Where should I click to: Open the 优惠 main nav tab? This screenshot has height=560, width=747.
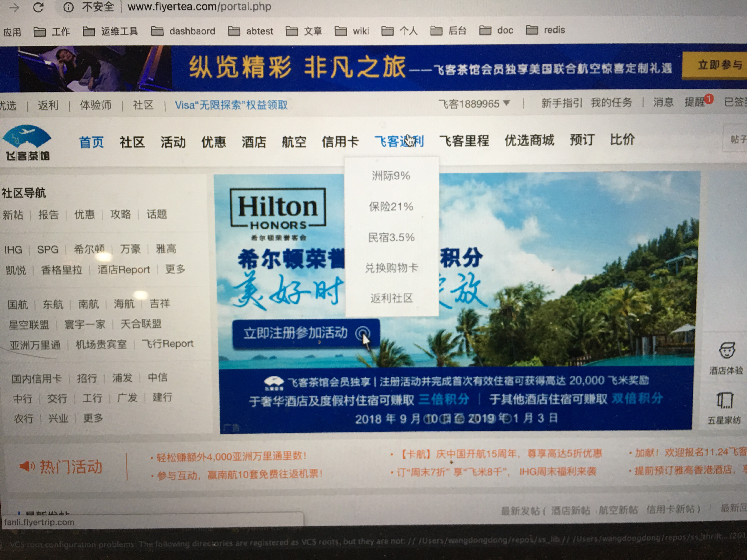pyautogui.click(x=213, y=142)
